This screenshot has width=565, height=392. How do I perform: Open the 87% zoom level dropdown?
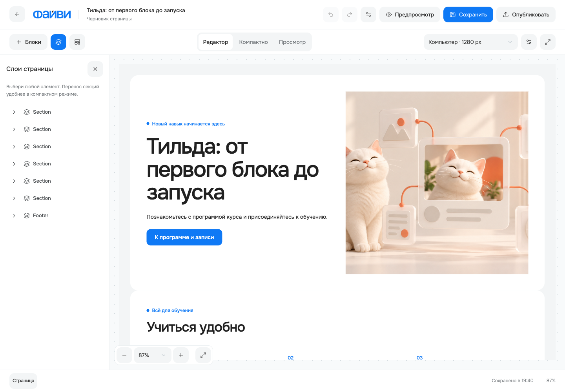(x=153, y=355)
